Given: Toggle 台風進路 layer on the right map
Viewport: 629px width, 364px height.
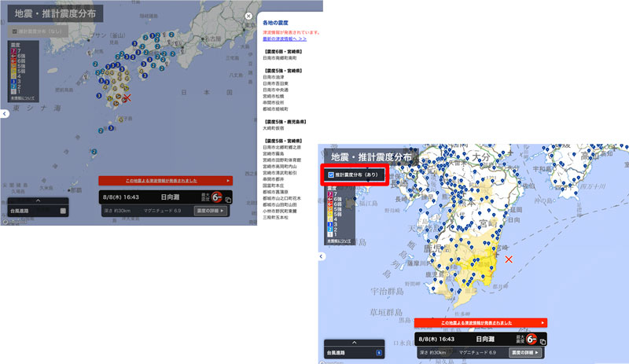Looking at the screenshot, I should point(380,353).
